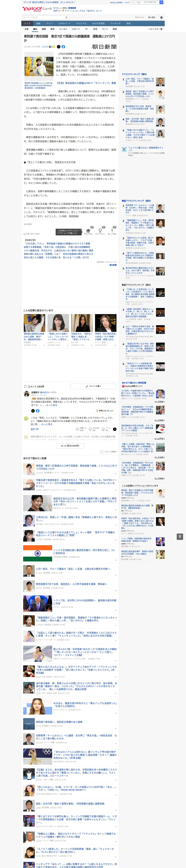Open the トップ tab

pyautogui.click(x=27, y=23)
